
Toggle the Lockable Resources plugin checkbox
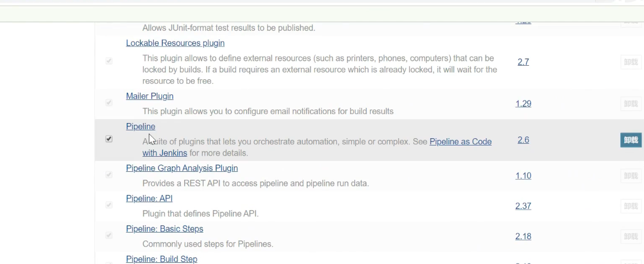(109, 61)
